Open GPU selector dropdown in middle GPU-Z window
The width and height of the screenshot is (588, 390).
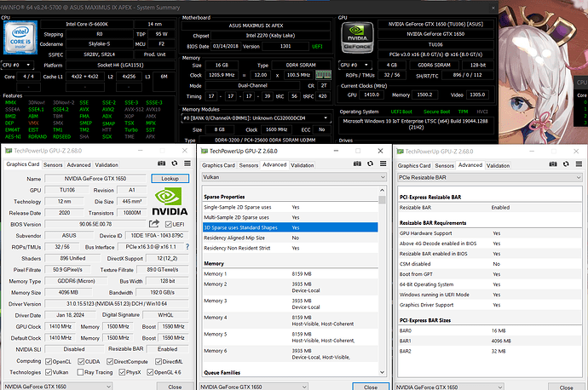[253, 387]
